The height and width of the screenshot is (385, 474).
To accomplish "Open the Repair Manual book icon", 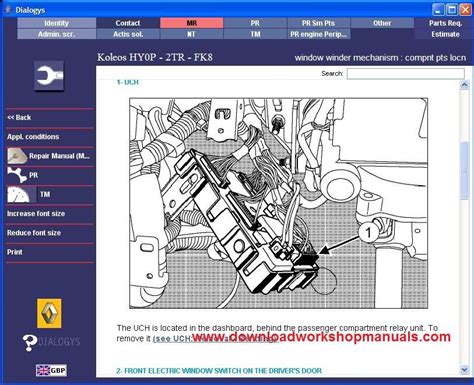I will (x=17, y=156).
